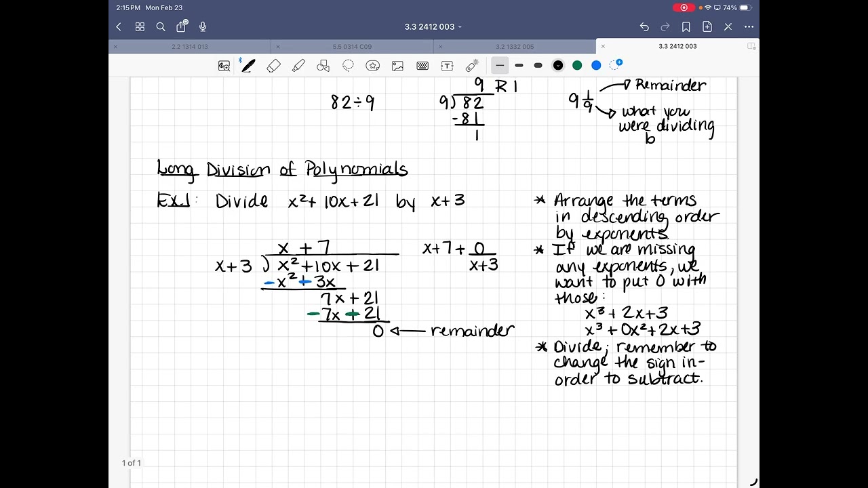The height and width of the screenshot is (488, 868).
Task: Select the active 3.3 2412 003 tab
Action: (x=677, y=47)
